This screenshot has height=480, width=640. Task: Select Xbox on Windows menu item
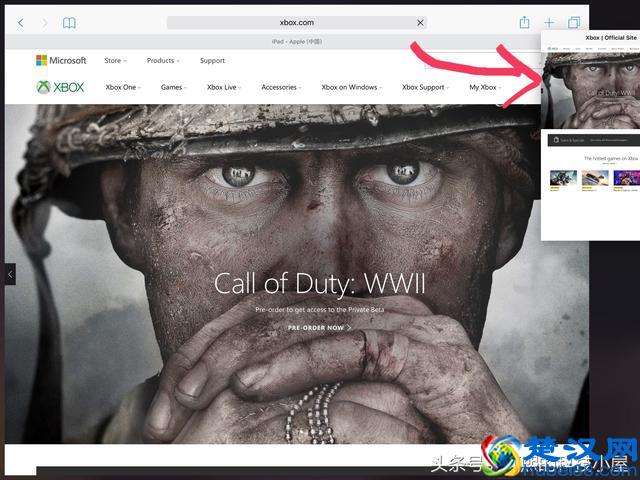pos(351,87)
